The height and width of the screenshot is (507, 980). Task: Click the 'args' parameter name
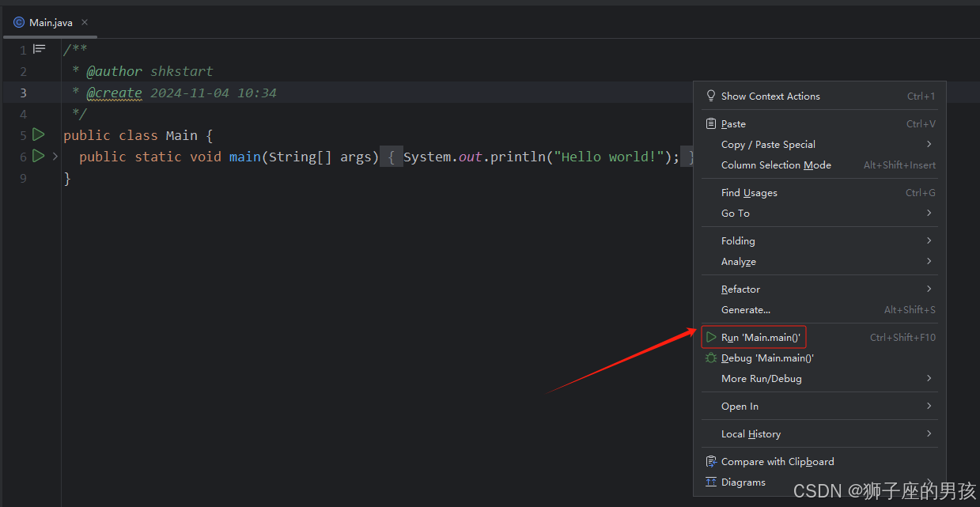(356, 157)
